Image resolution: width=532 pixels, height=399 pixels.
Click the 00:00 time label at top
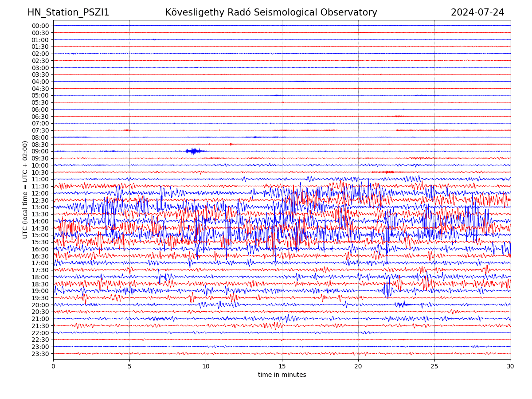[40, 26]
